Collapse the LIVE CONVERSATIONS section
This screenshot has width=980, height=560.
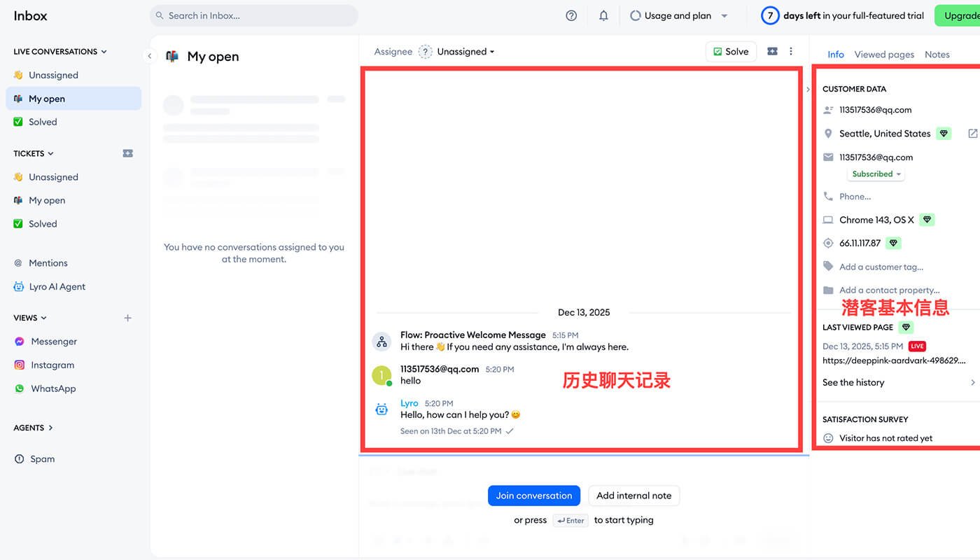coord(104,51)
